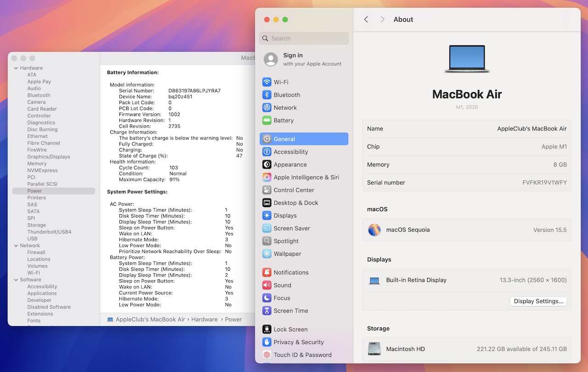Select Applications under Software
The width and height of the screenshot is (588, 372).
point(42,293)
